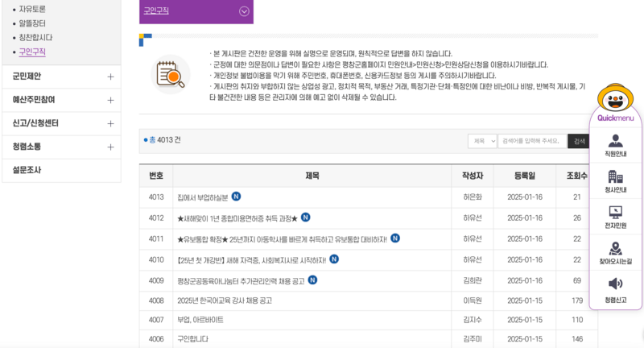Click the new badge on post 4012

pos(306,217)
